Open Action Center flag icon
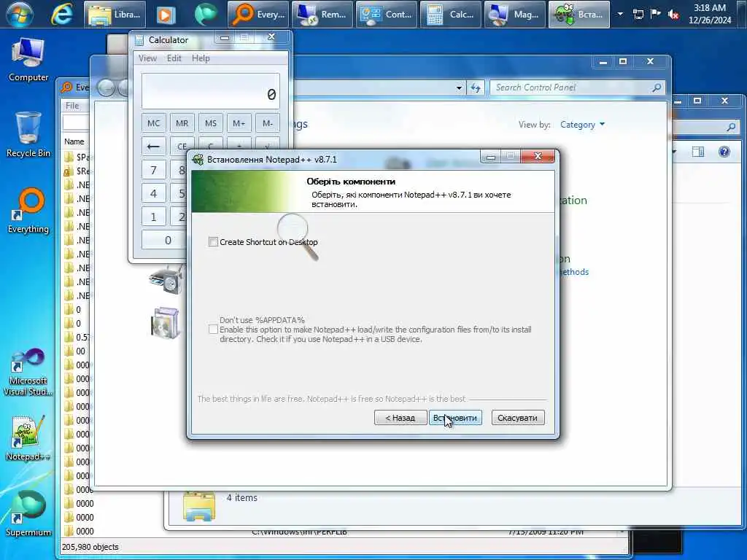This screenshot has height=560, width=747. click(656, 13)
